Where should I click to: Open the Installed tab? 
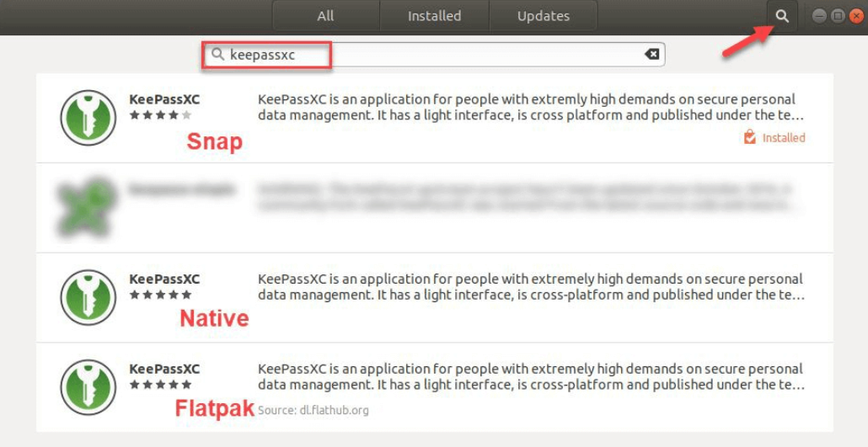coord(434,16)
